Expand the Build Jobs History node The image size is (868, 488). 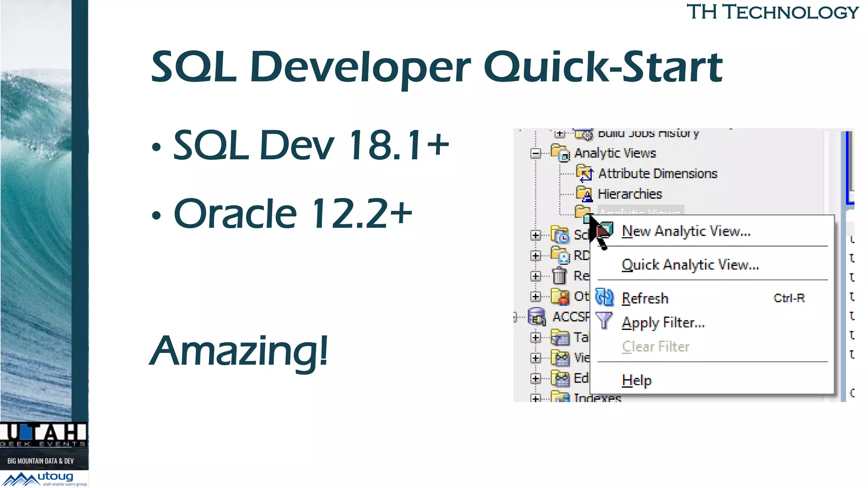click(x=560, y=134)
